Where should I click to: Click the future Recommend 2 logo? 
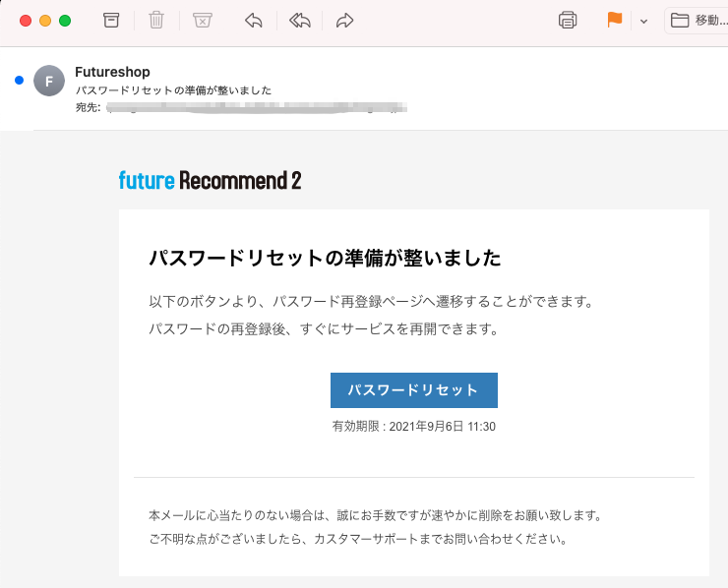click(210, 180)
